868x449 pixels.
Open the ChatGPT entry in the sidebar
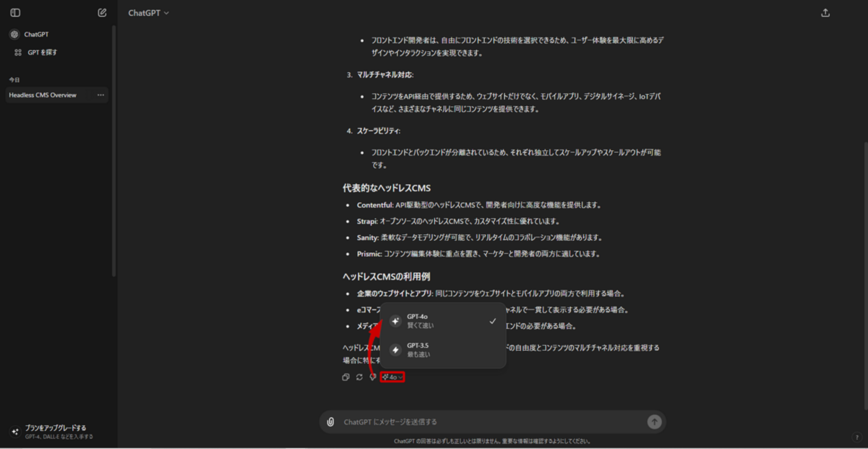tap(57, 34)
